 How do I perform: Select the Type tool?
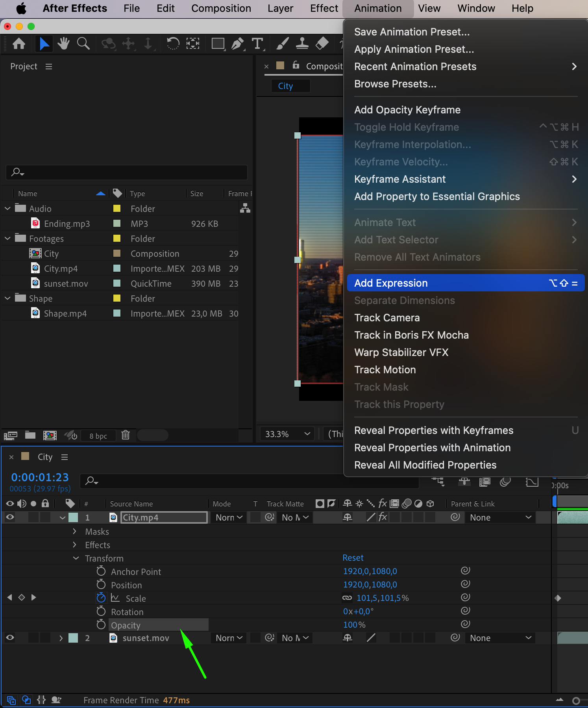tap(257, 43)
